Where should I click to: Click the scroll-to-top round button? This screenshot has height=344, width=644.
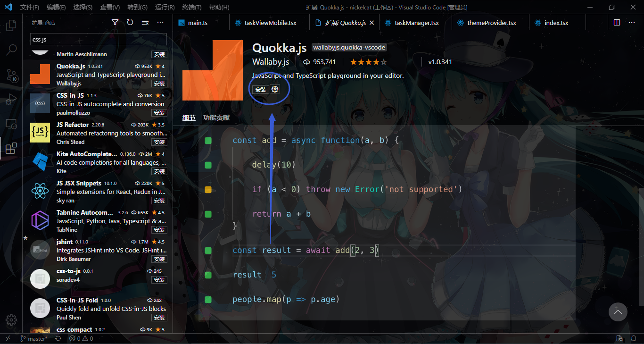pyautogui.click(x=618, y=312)
